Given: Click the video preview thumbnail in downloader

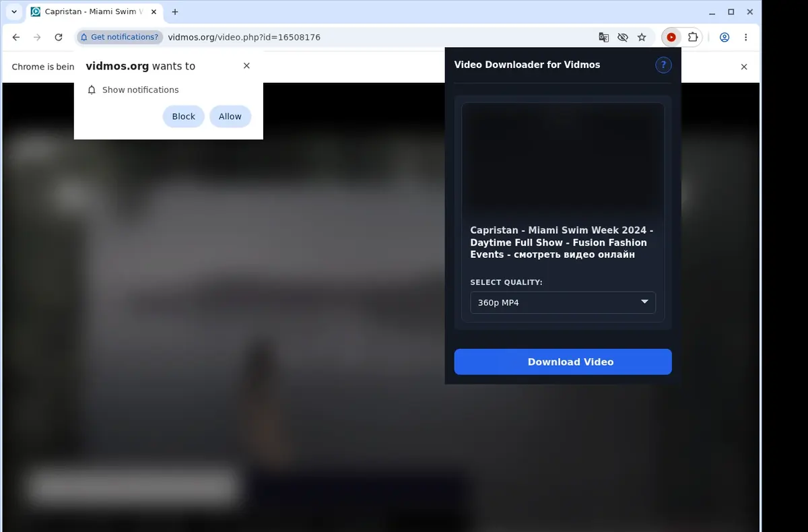Looking at the screenshot, I should pyautogui.click(x=563, y=160).
